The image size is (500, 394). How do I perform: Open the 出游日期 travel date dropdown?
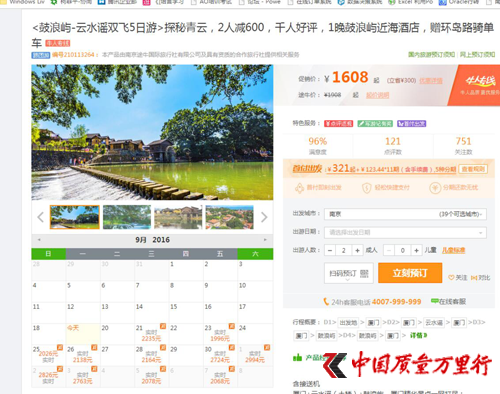(405, 232)
